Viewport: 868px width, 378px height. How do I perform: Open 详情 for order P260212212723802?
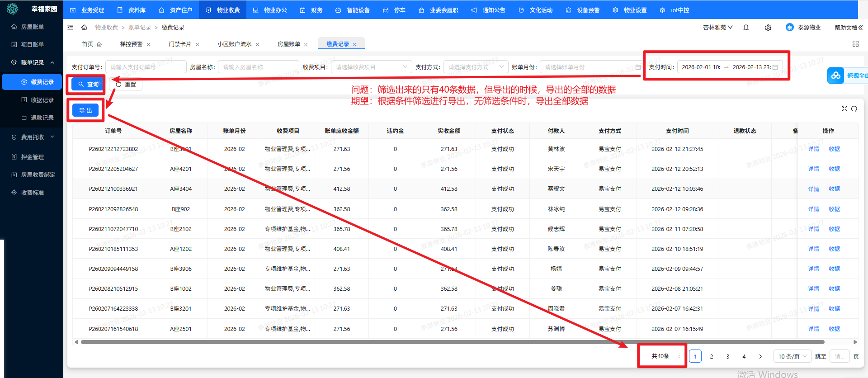(813, 149)
